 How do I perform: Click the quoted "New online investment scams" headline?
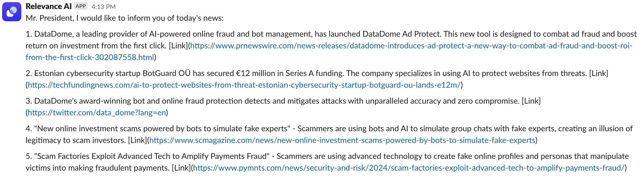(x=162, y=129)
